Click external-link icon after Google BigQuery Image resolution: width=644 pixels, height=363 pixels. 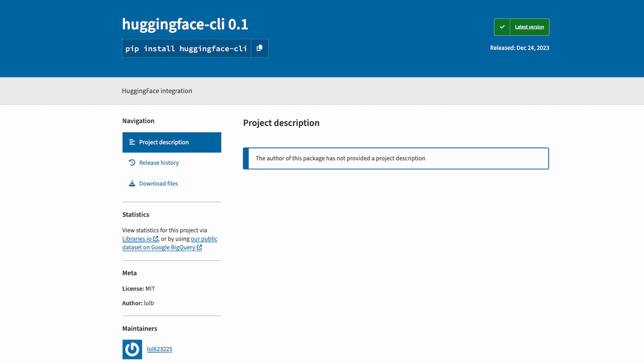199,248
